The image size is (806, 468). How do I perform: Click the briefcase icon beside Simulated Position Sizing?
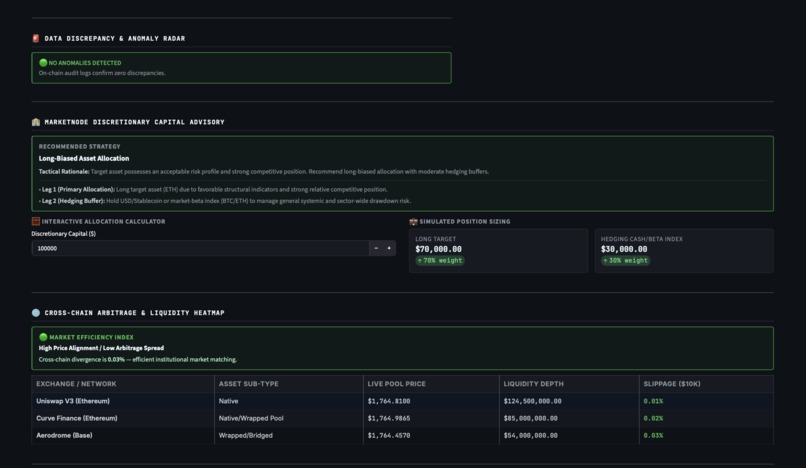point(413,221)
